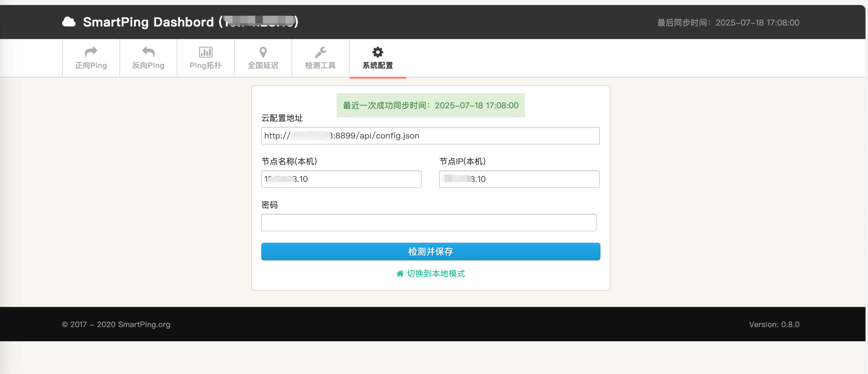
Task: Open the 反向Ping reply arrow icon
Action: [148, 52]
